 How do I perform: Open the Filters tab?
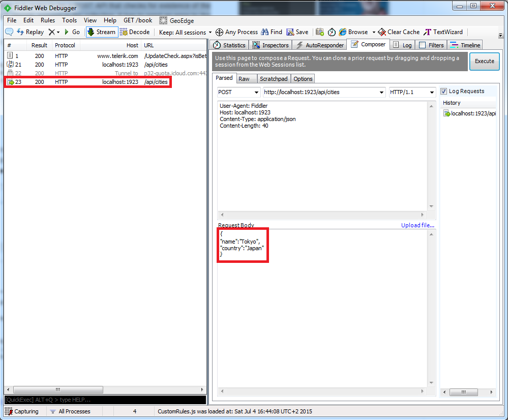[x=431, y=45]
